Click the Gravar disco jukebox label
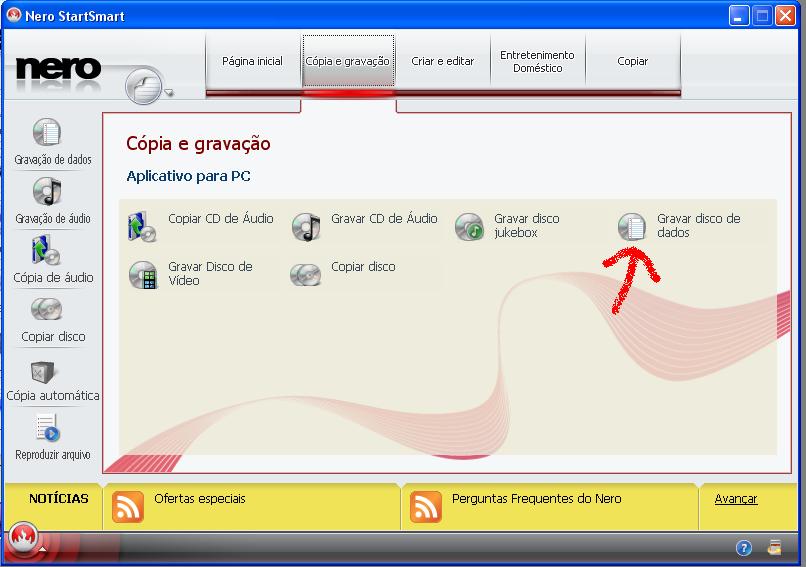The height and width of the screenshot is (567, 806). [x=527, y=226]
